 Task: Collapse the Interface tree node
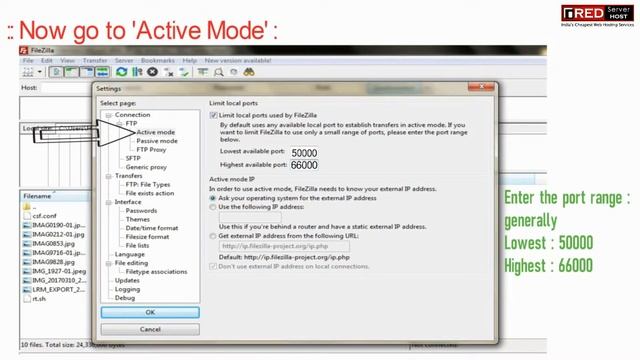pos(109,202)
